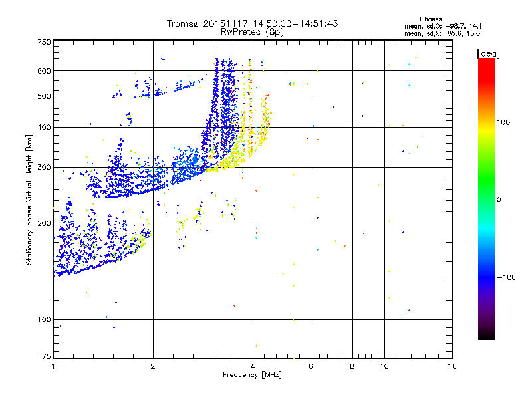
Task: Click the '200' height axis label
Action: [44, 223]
